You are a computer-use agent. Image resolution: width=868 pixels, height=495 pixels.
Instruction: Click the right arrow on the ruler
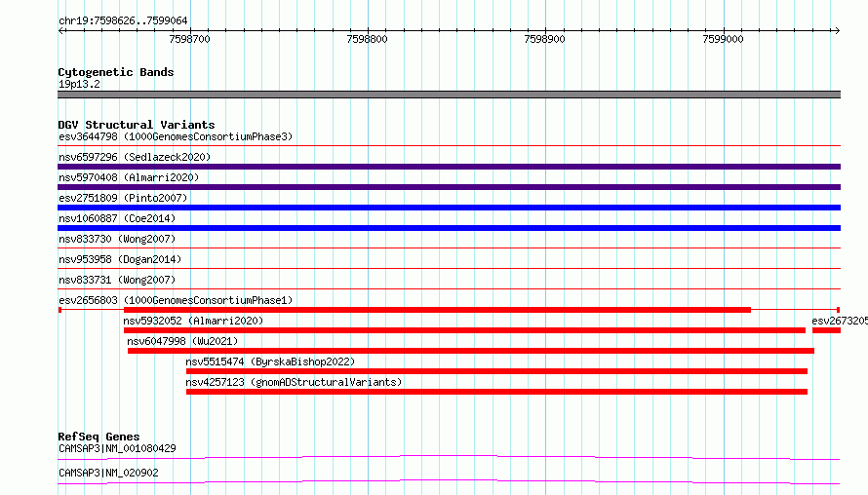pos(837,31)
